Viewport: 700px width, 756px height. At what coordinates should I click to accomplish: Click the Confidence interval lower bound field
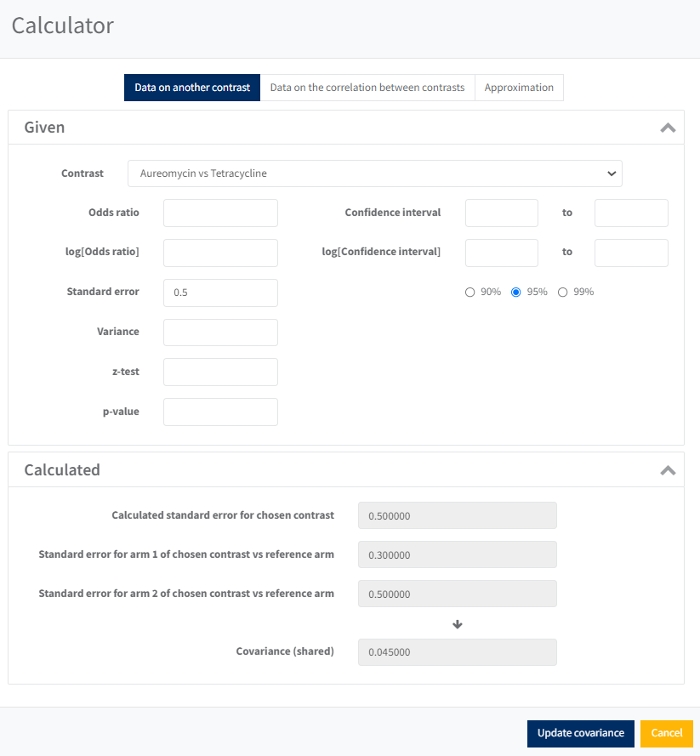(501, 213)
